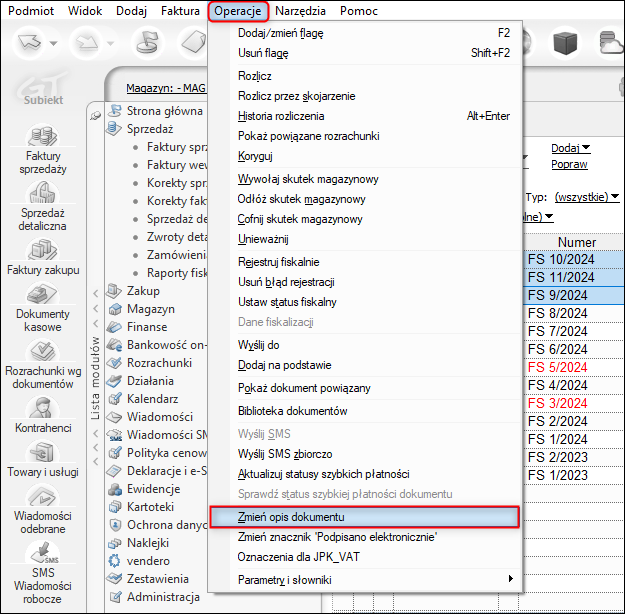Click the pin icon above Lista modułów
The width and height of the screenshot is (625, 614).
click(x=96, y=116)
